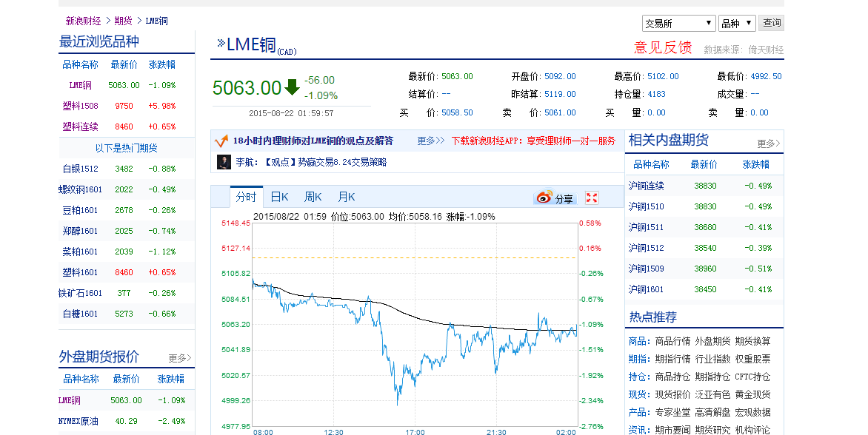This screenshot has height=435, width=868.
Task: Click the 下载新浪财经APP promotion link
Action: pyautogui.click(x=533, y=141)
